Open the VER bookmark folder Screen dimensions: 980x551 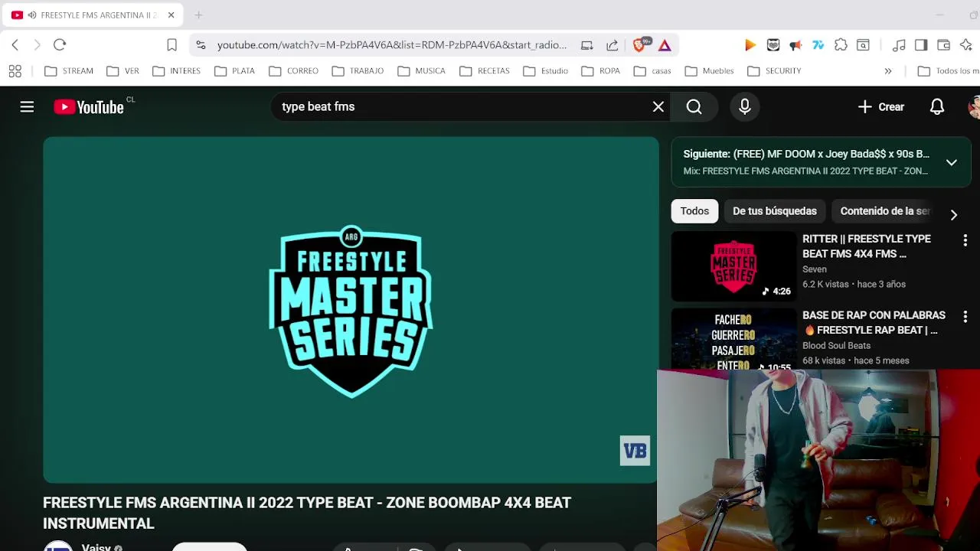point(122,71)
